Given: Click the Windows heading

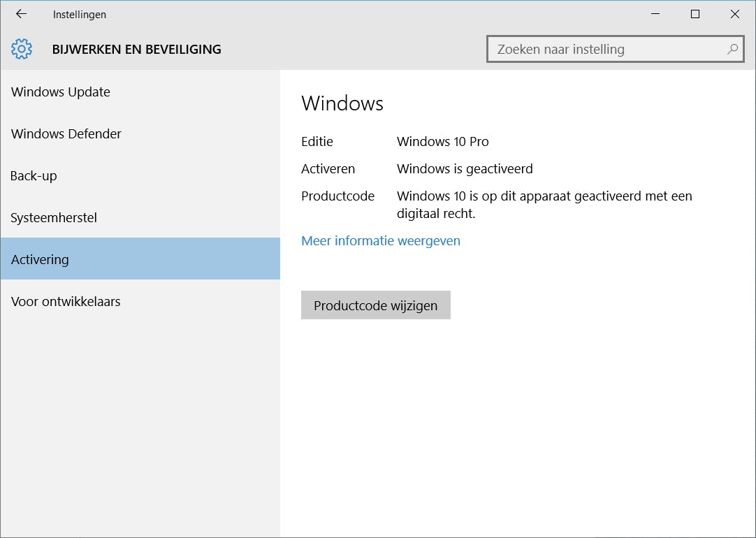Looking at the screenshot, I should point(342,103).
